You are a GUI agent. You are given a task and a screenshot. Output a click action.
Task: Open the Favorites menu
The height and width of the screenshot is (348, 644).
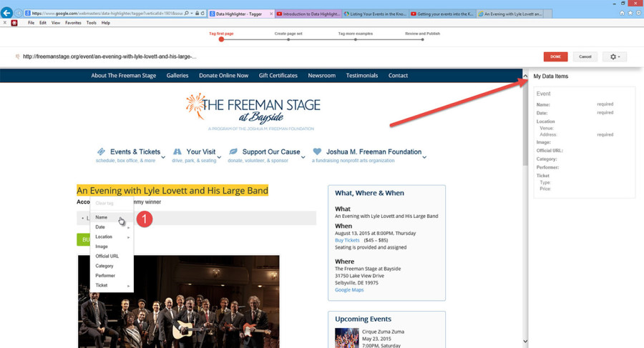pyautogui.click(x=73, y=23)
